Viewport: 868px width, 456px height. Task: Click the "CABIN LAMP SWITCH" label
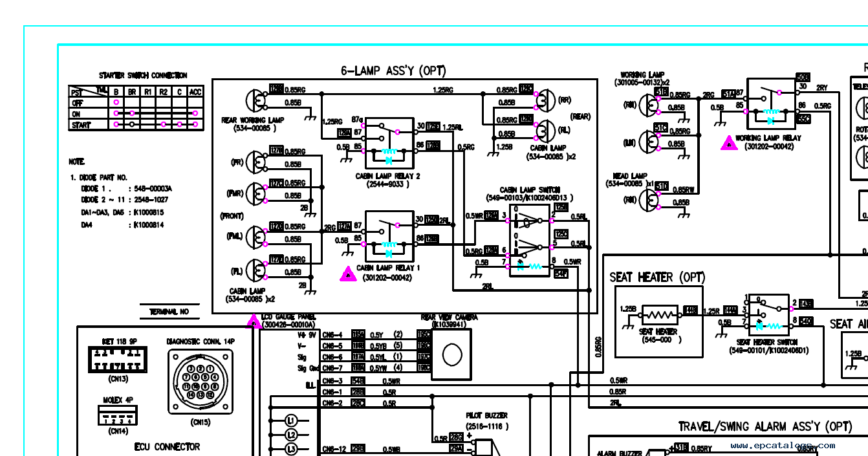pyautogui.click(x=530, y=190)
